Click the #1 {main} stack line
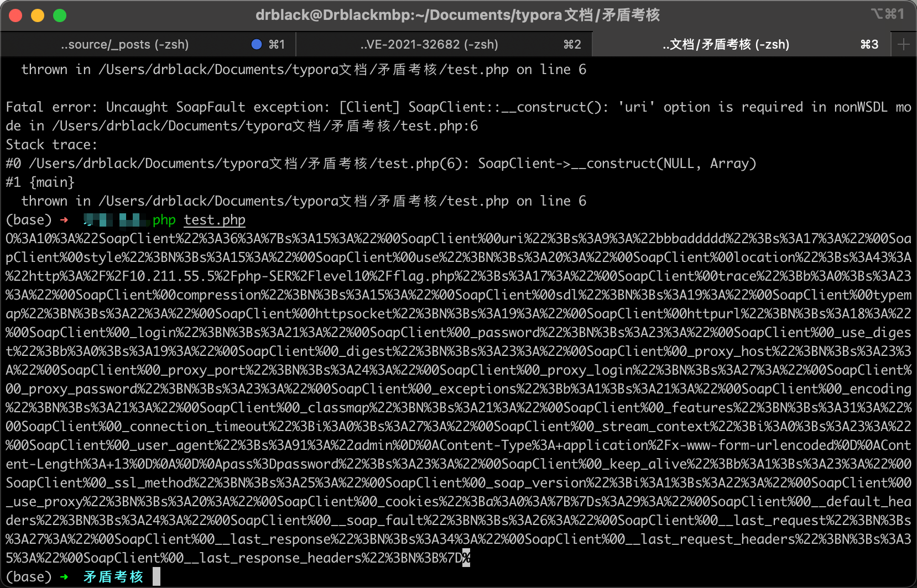Image resolution: width=917 pixels, height=588 pixels. click(x=40, y=182)
